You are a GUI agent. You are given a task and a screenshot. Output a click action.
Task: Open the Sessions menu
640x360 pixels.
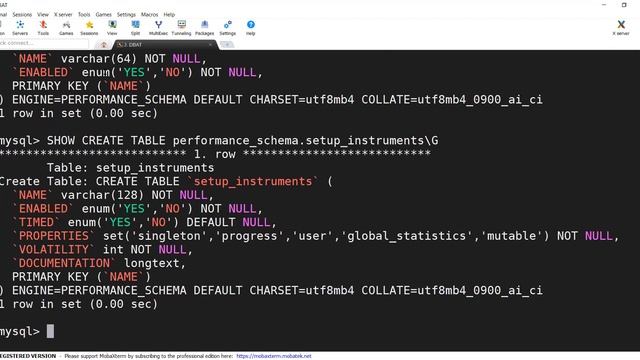pyautogui.click(x=22, y=14)
